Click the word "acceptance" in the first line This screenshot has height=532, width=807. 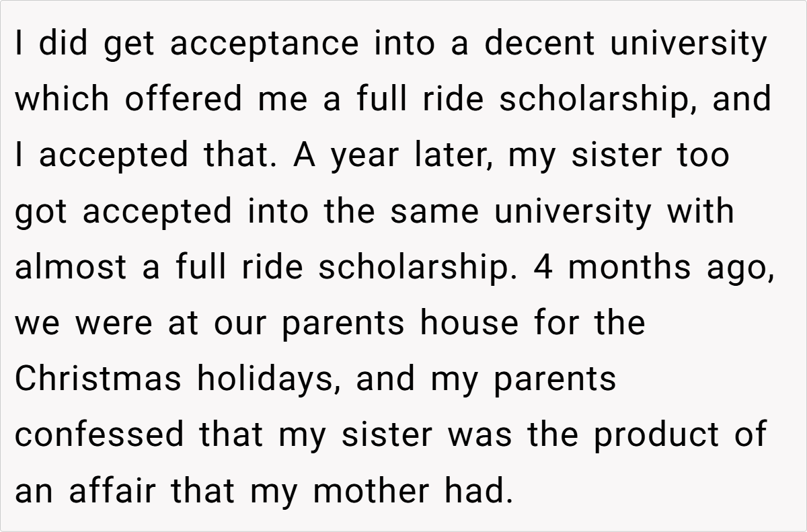pos(264,44)
